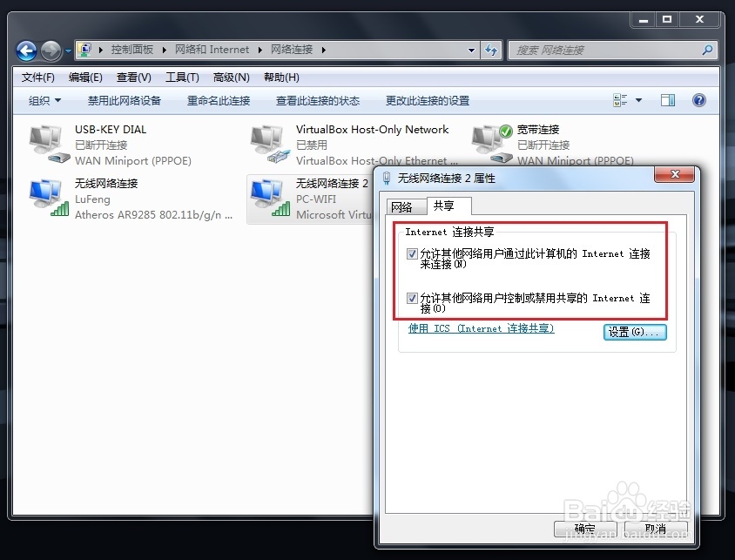Click the 网络连接 breadcrumb
This screenshot has width=735, height=560.
tap(292, 50)
